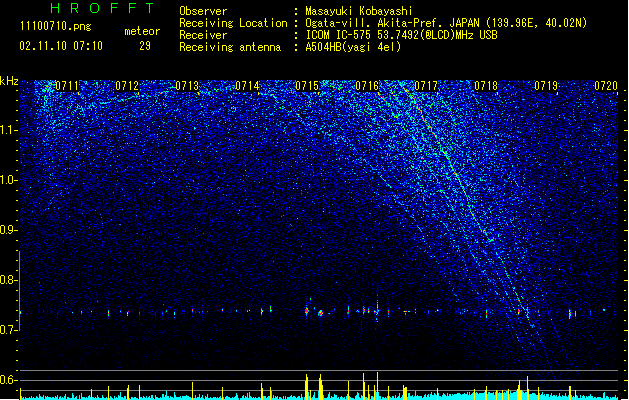Click the 1.1 kHz axis label
The width and height of the screenshot is (629, 400).
click(8, 130)
